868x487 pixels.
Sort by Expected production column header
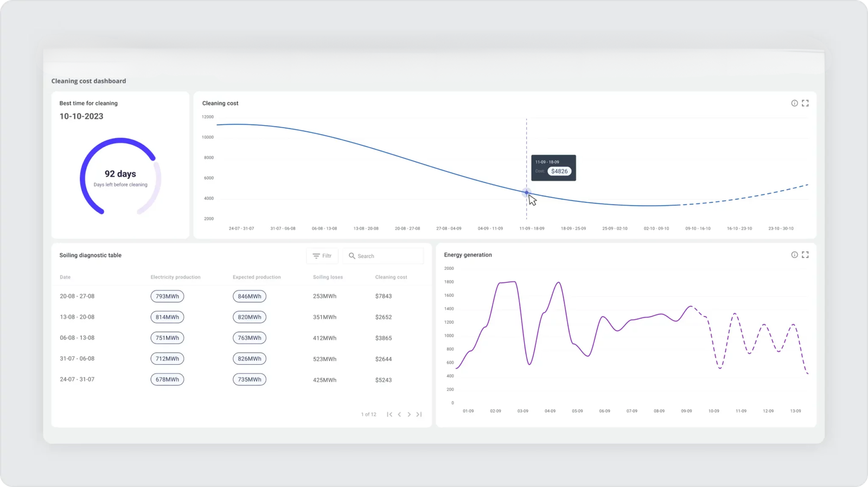(257, 277)
